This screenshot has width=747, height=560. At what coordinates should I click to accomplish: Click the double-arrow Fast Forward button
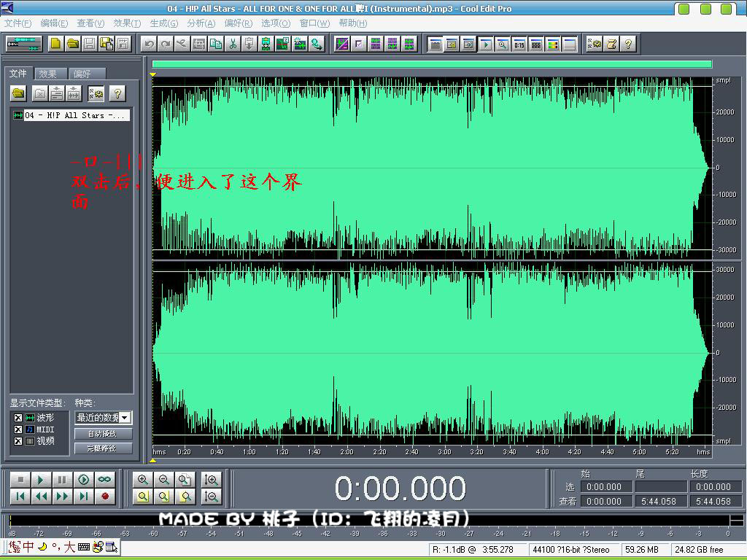(62, 497)
